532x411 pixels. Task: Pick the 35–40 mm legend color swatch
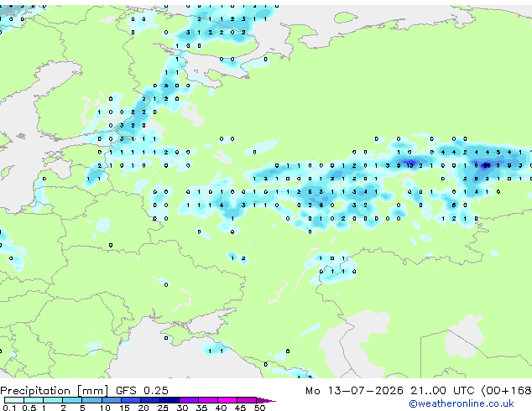tap(207, 400)
